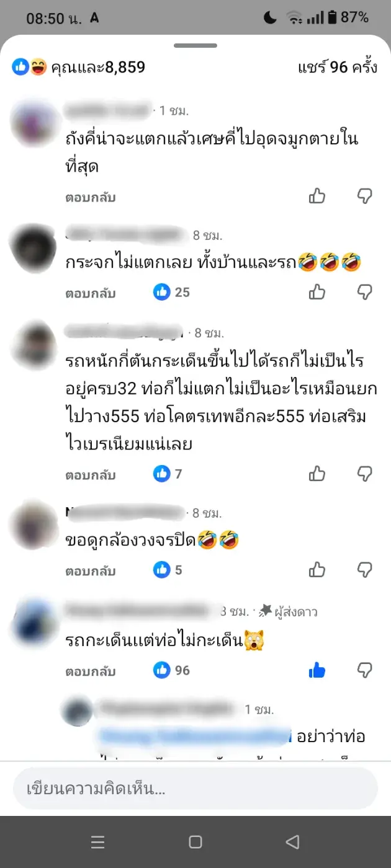Tap ตอบกลับ under the first comment

pos(91,198)
